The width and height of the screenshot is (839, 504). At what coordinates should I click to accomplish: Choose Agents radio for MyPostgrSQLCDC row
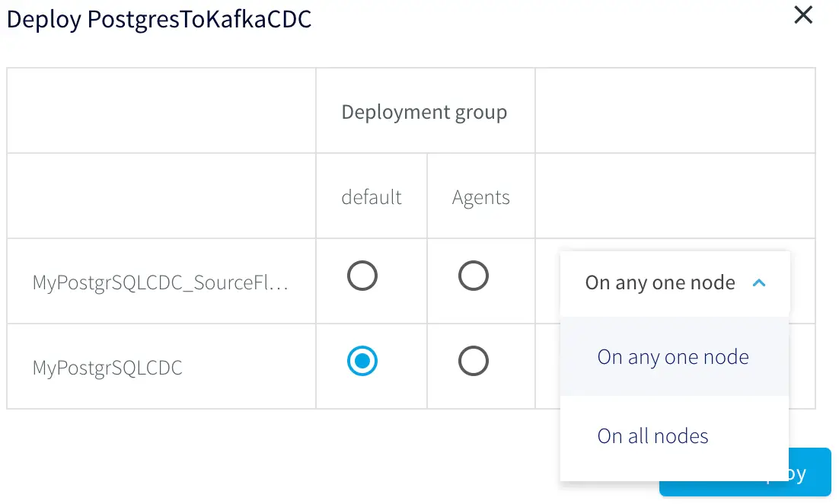click(x=473, y=361)
